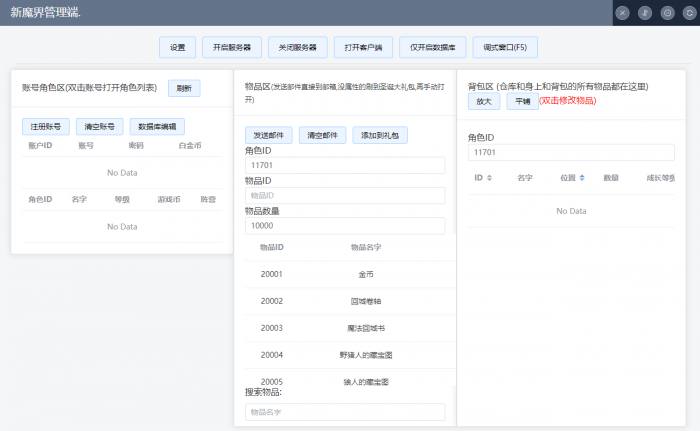700x431 pixels.
Task: Click red 双击修改物品 hint text
Action: pyautogui.click(x=567, y=100)
